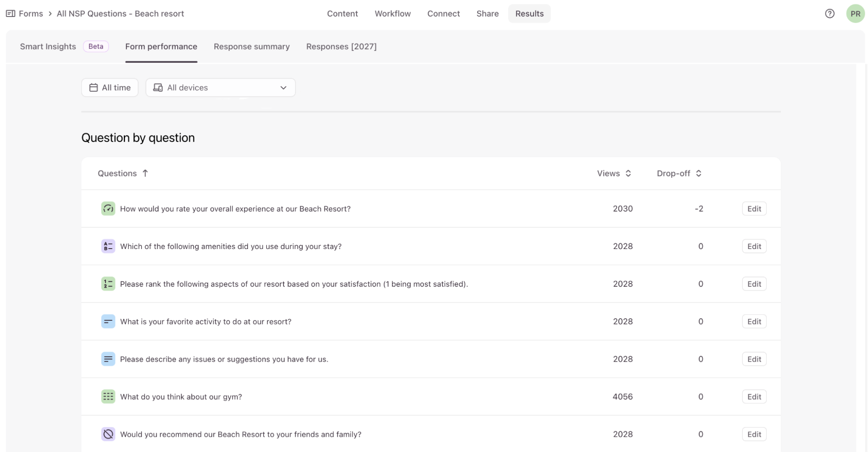
Task: Click the 2030 views value
Action: pyautogui.click(x=623, y=209)
